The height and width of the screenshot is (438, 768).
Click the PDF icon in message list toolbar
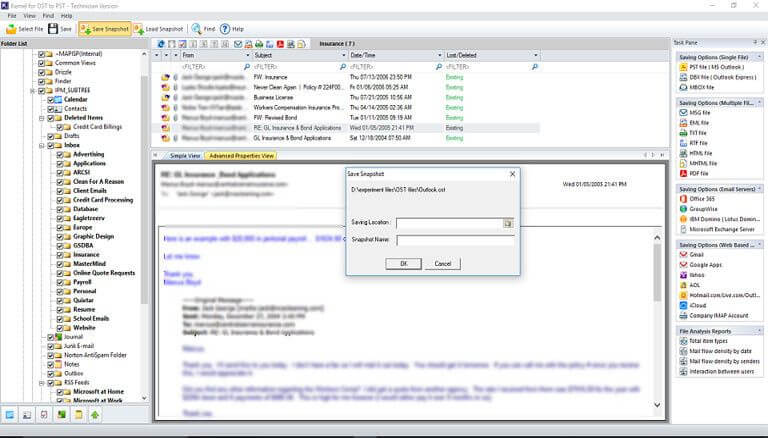click(280, 44)
